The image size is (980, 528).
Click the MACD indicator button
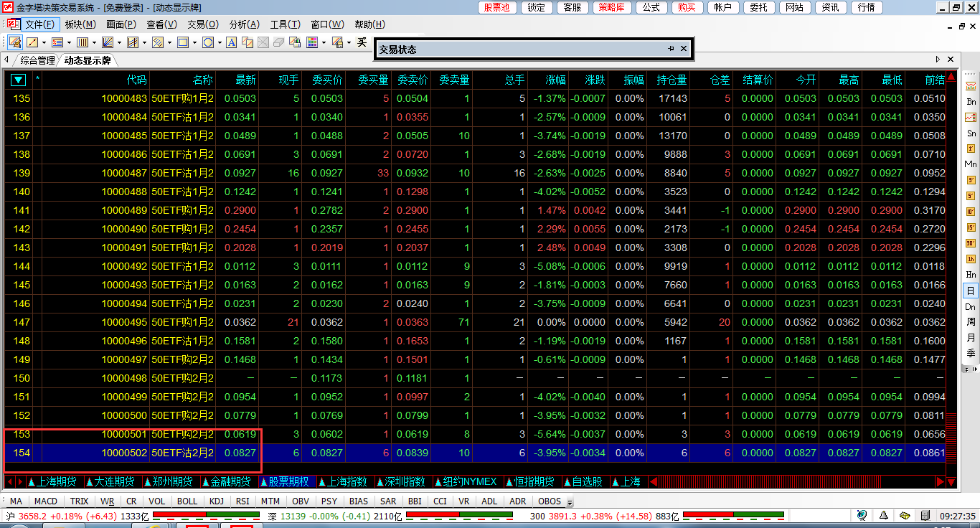pyautogui.click(x=46, y=501)
